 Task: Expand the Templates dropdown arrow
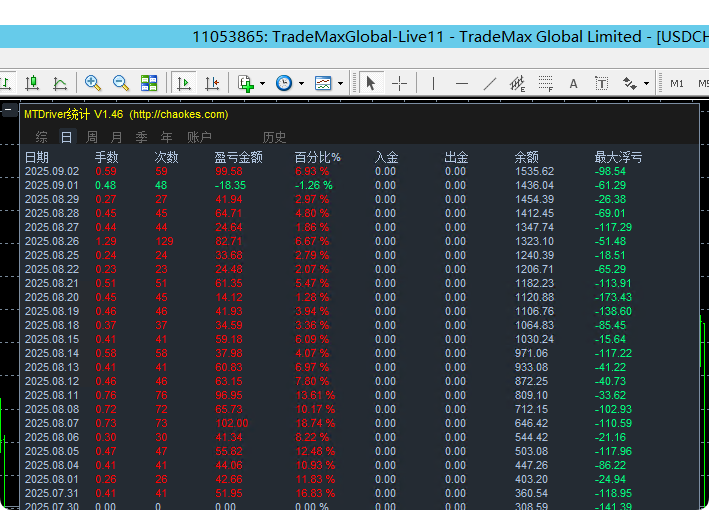pos(340,84)
